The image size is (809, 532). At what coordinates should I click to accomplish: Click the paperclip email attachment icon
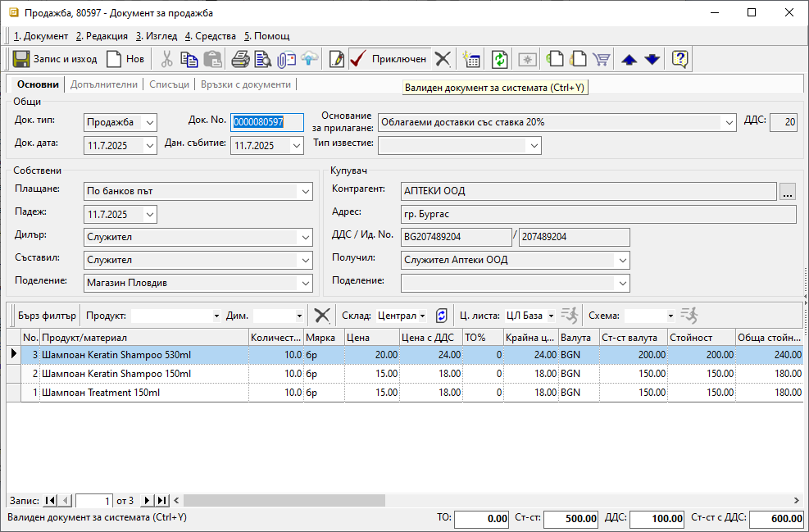click(x=286, y=59)
